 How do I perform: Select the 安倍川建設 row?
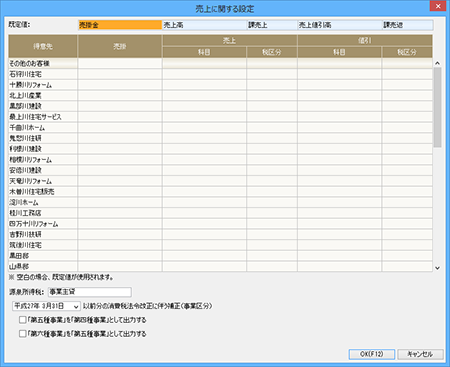pyautogui.click(x=220, y=170)
